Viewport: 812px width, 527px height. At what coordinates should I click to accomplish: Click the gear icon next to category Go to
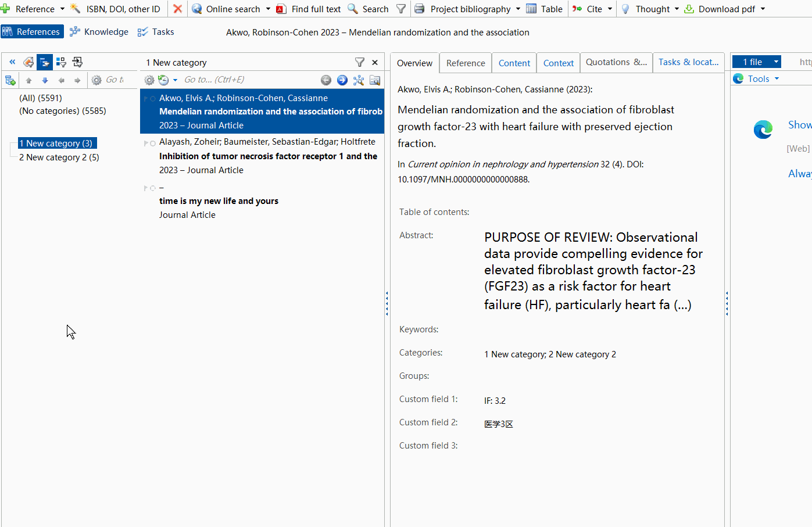pyautogui.click(x=96, y=80)
